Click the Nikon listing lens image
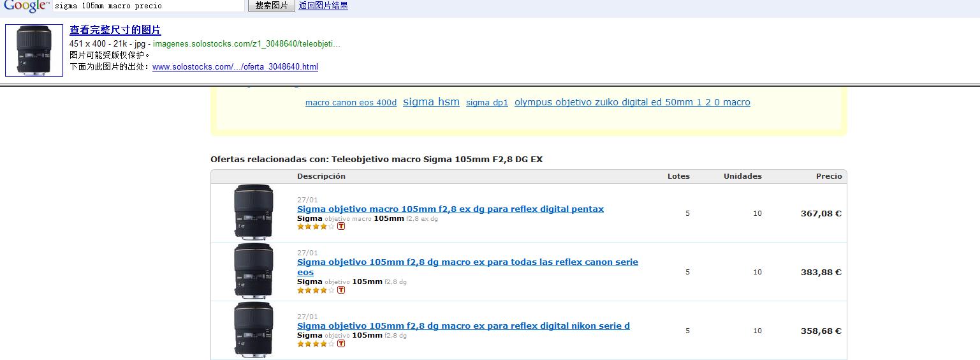 253,329
